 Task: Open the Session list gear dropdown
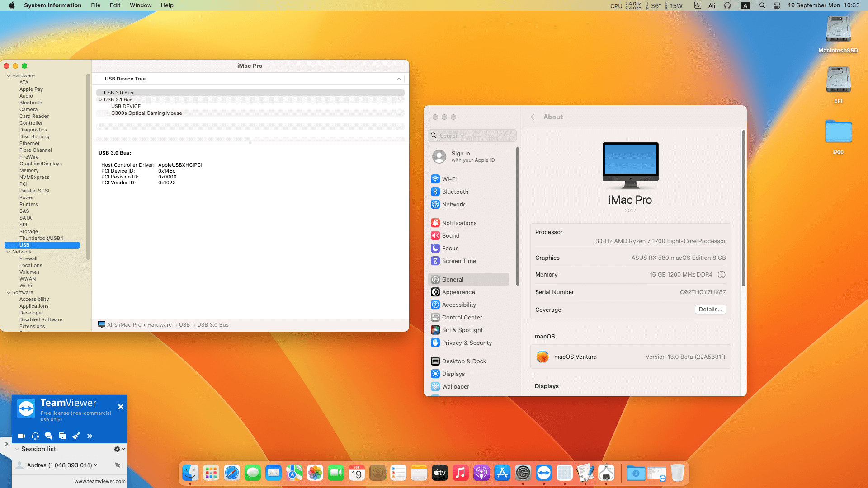pyautogui.click(x=119, y=449)
